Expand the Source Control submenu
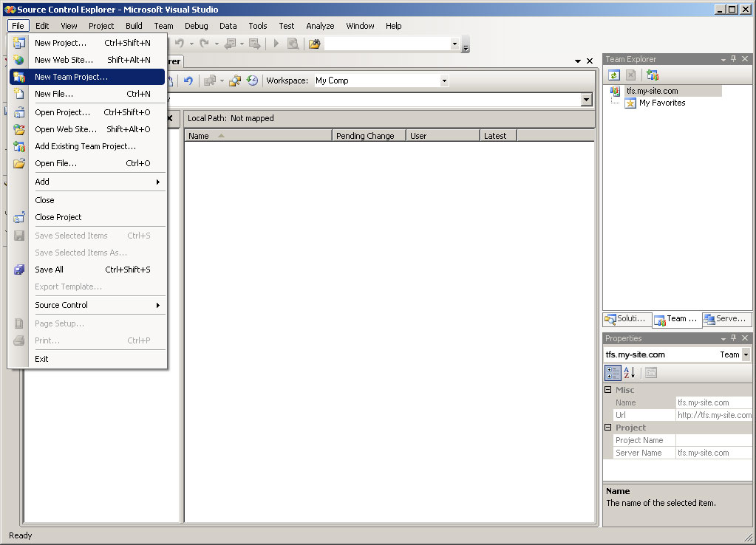The height and width of the screenshot is (545, 756). click(97, 305)
